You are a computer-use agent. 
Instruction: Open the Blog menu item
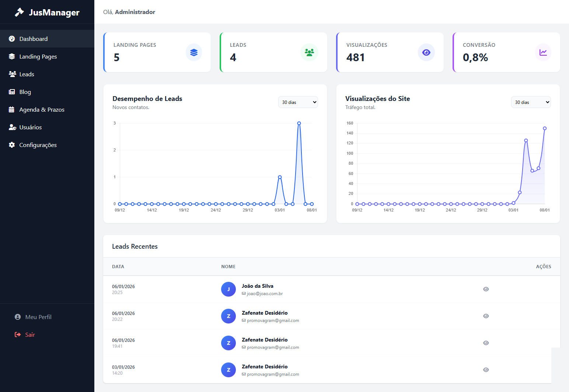tap(25, 92)
